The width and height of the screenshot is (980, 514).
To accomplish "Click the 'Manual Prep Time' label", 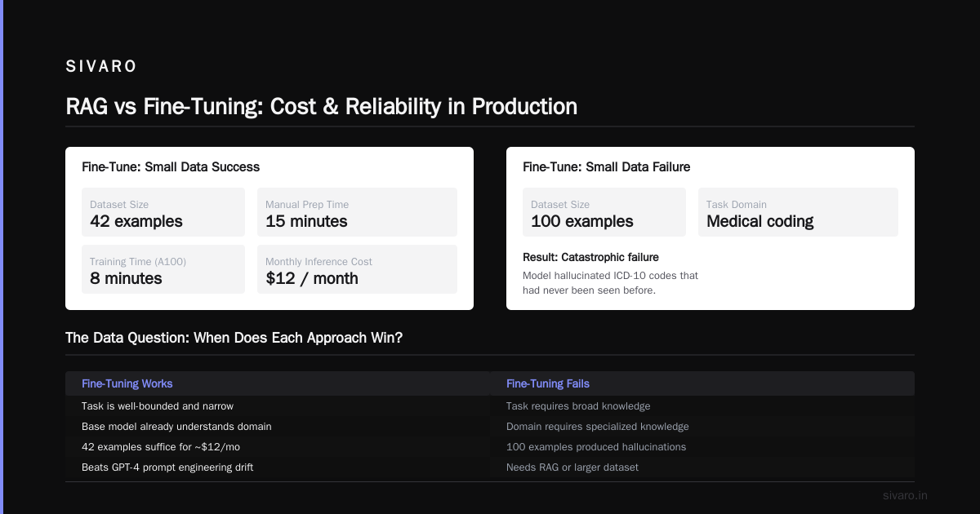I will pos(307,205).
